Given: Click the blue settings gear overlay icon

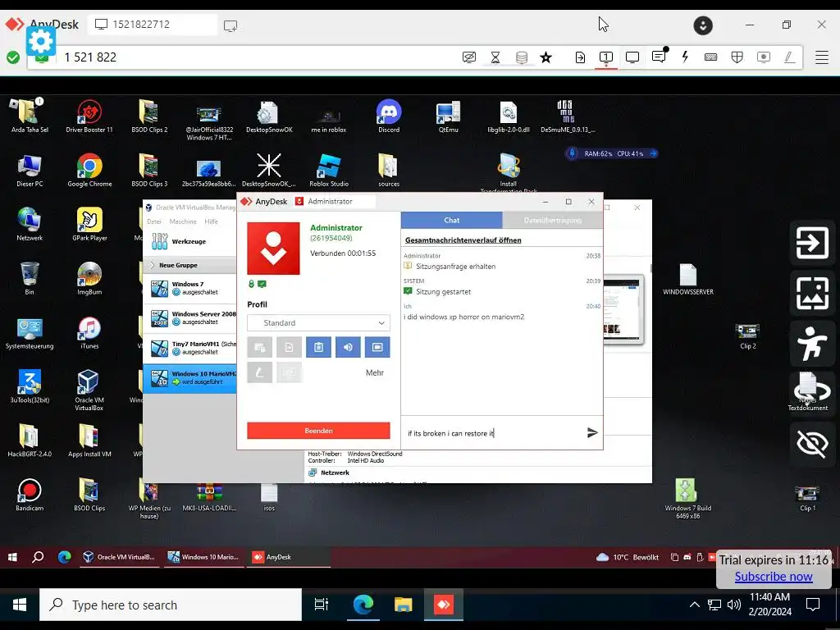Looking at the screenshot, I should [41, 41].
